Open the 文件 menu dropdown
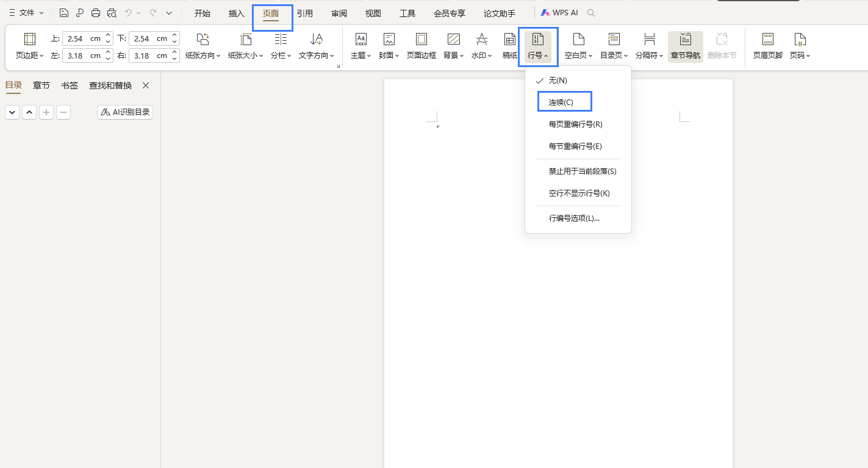 [27, 13]
